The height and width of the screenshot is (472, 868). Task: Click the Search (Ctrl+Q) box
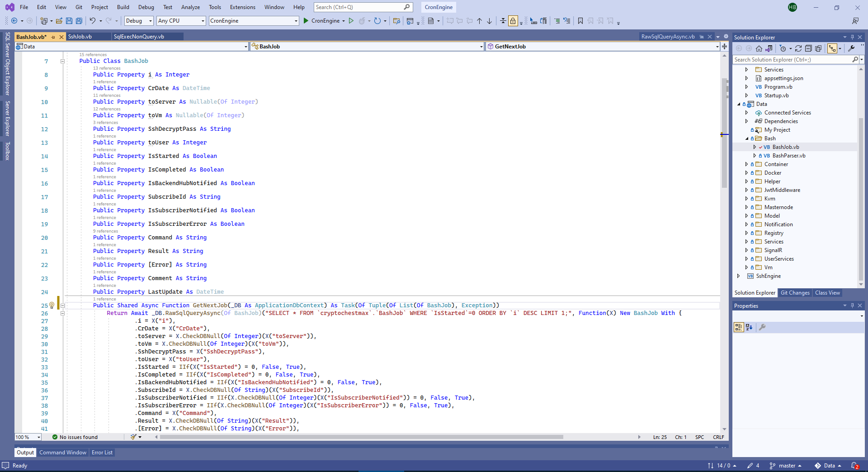363,7
